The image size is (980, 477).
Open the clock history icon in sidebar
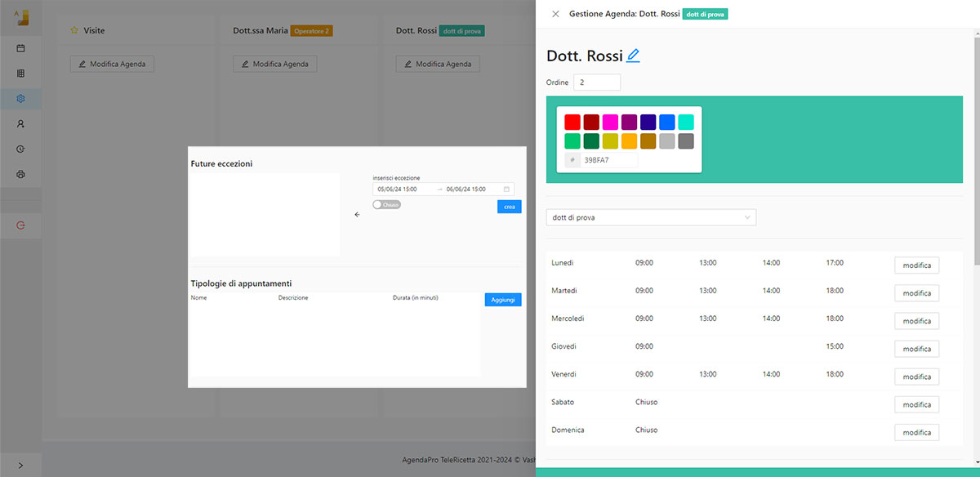pos(20,149)
